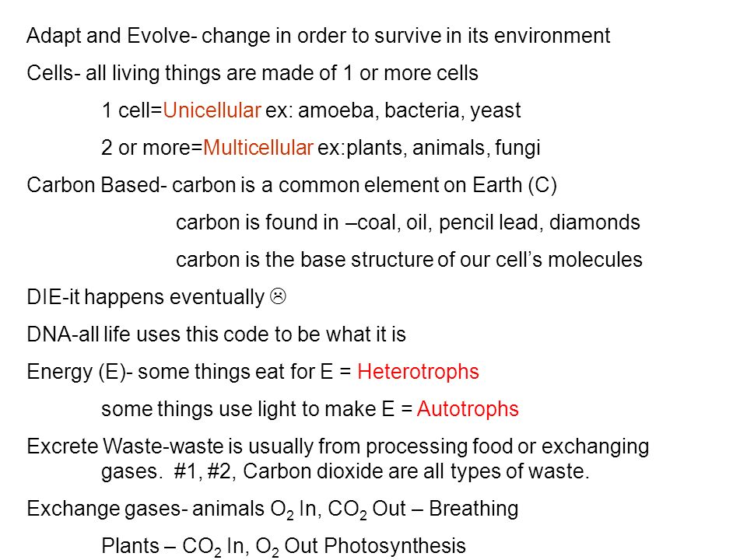This screenshot has height=560, width=747.
Task: Click the word Breathing
Action: coord(474,509)
